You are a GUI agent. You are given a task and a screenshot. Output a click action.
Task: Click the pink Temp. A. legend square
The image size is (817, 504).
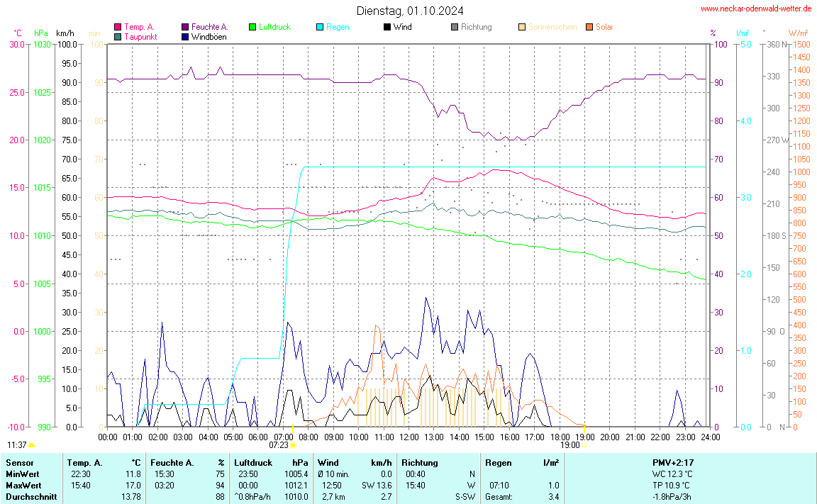118,27
